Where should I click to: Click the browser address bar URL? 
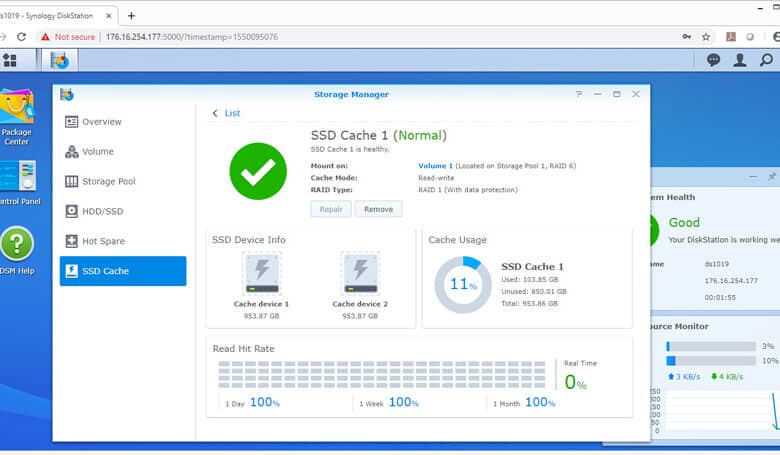192,37
